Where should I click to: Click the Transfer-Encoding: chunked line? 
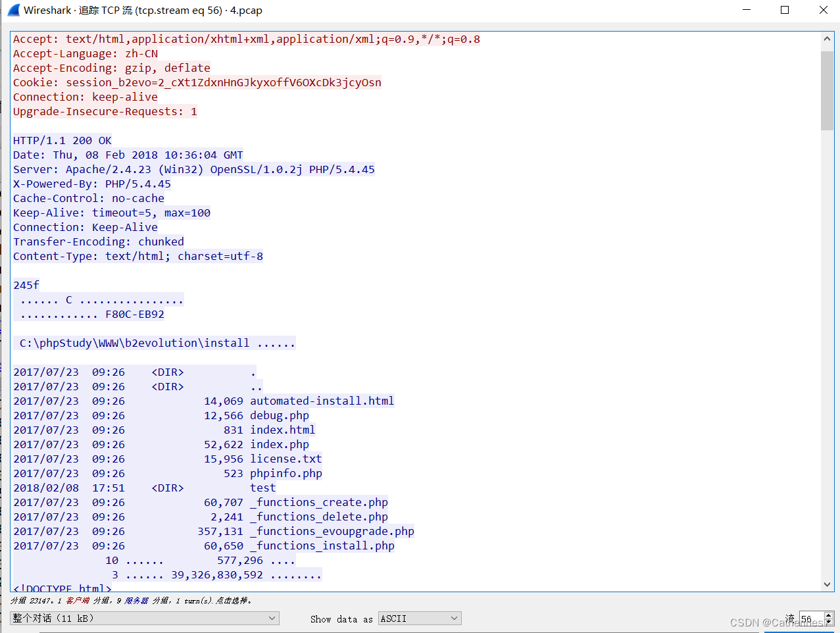coord(99,241)
